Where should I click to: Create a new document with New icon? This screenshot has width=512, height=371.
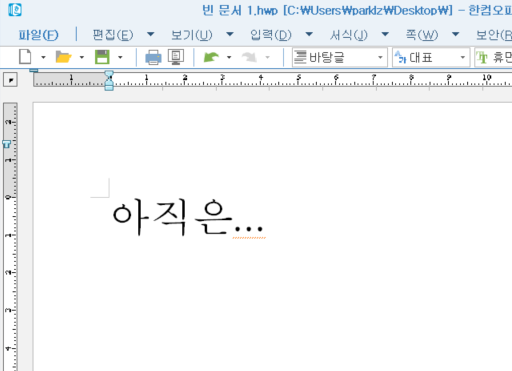(x=25, y=57)
